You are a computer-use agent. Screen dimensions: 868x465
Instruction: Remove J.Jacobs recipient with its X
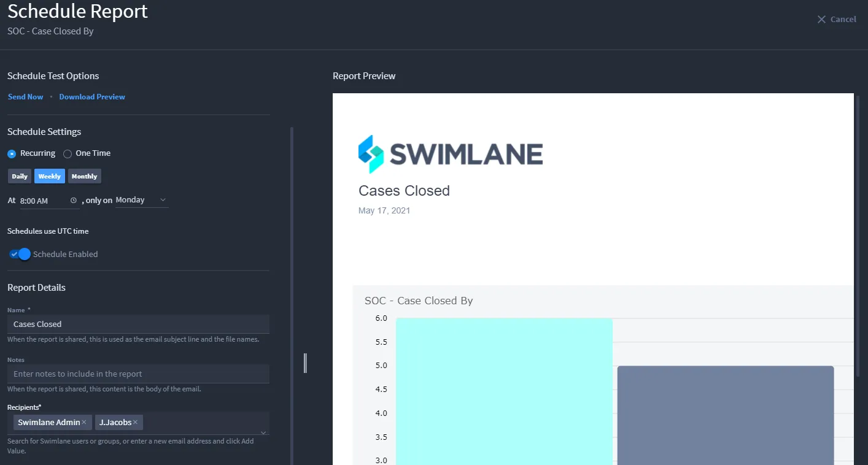pyautogui.click(x=135, y=422)
